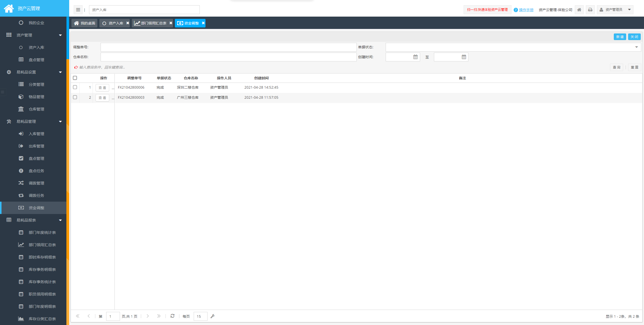The image size is (644, 325).
Task: Go to the first page arrow
Action: point(77,316)
